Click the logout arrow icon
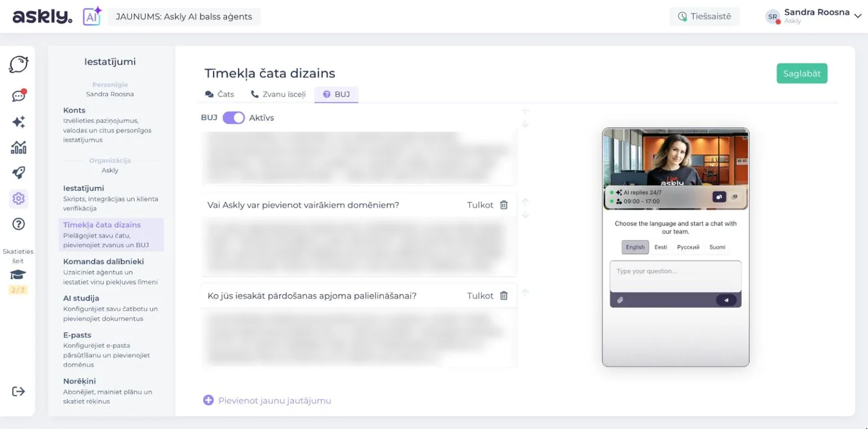 click(18, 392)
